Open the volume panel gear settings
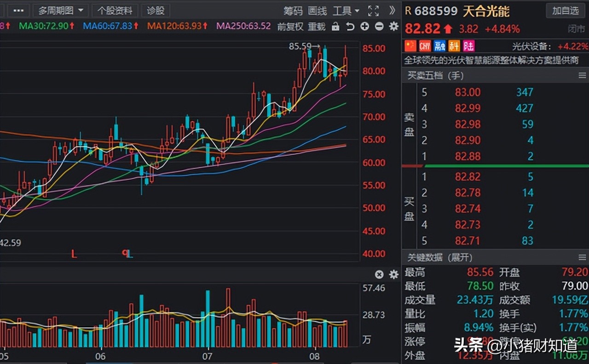589x364 pixels. pyautogui.click(x=393, y=274)
